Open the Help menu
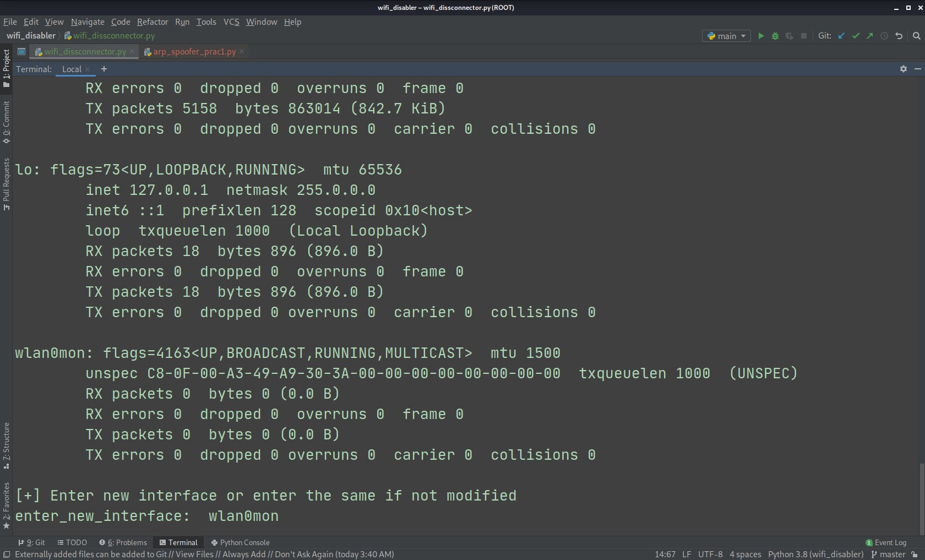 [x=292, y=22]
